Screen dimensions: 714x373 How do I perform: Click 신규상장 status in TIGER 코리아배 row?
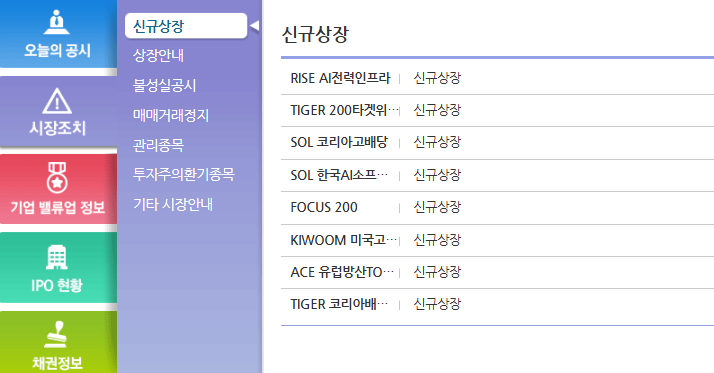437,304
